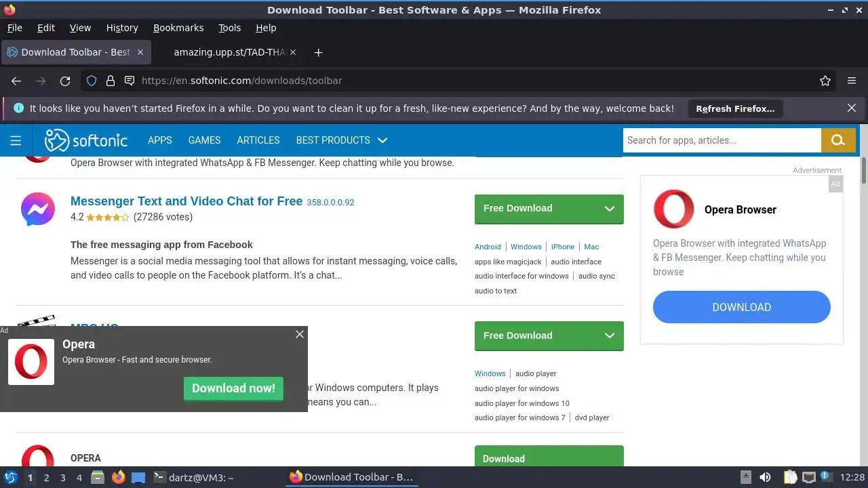
Task: Open the Help menu
Action: pyautogui.click(x=266, y=28)
